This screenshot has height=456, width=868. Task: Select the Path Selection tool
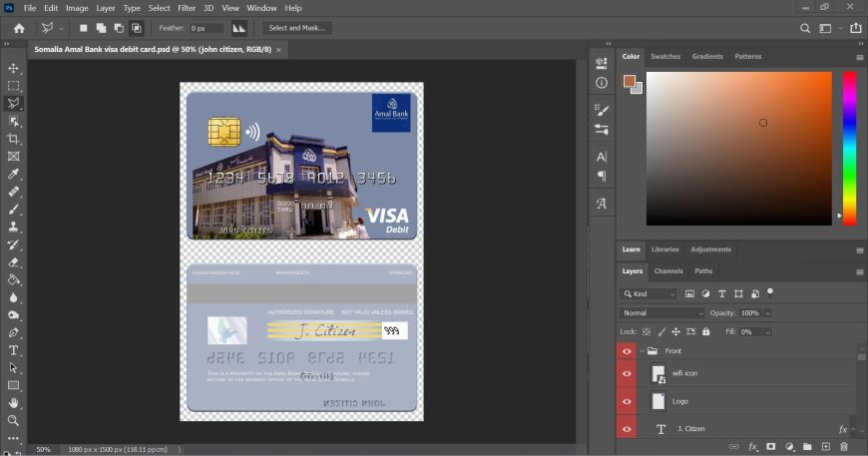coord(13,368)
